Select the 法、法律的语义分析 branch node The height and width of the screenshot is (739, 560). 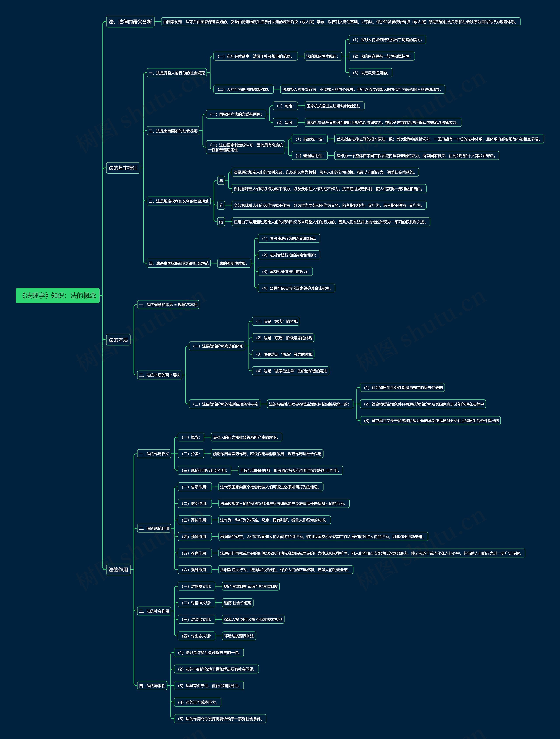(130, 22)
